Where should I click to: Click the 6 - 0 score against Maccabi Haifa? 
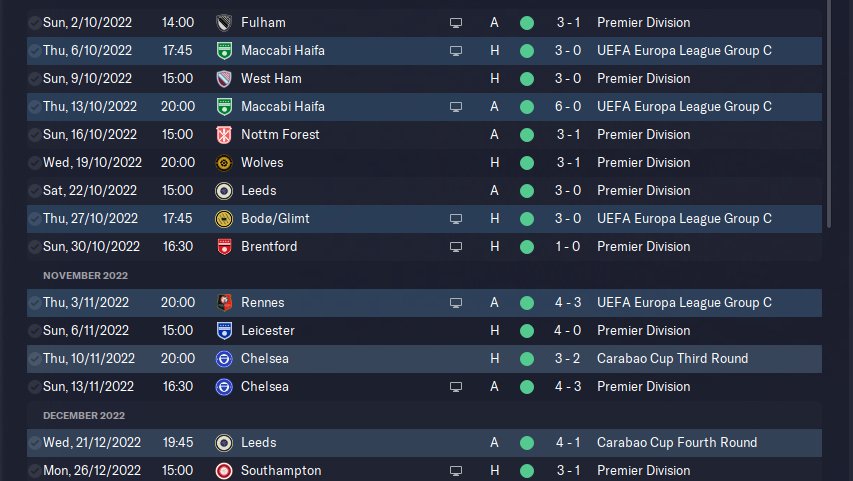(x=567, y=106)
